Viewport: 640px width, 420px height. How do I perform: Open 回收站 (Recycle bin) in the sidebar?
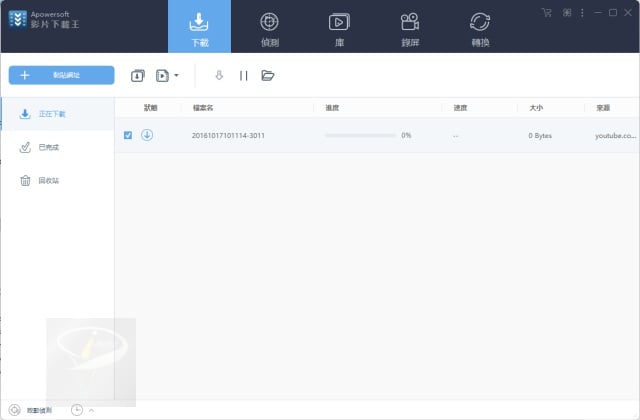click(58, 180)
